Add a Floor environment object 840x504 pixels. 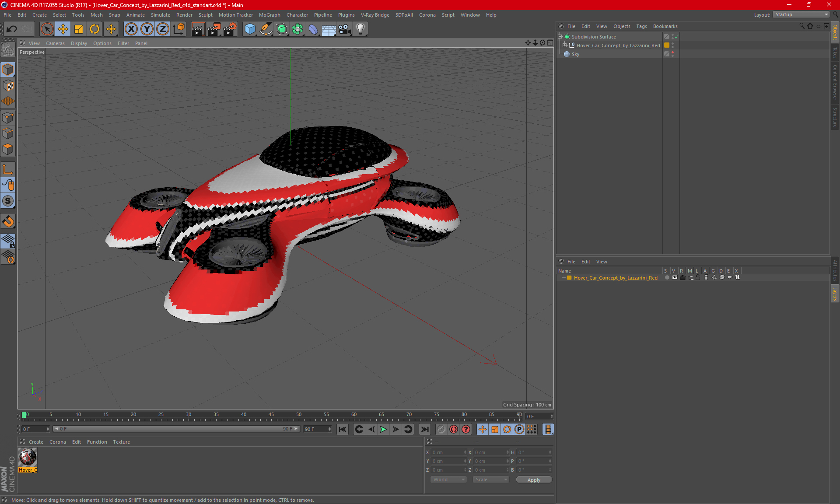click(x=329, y=29)
